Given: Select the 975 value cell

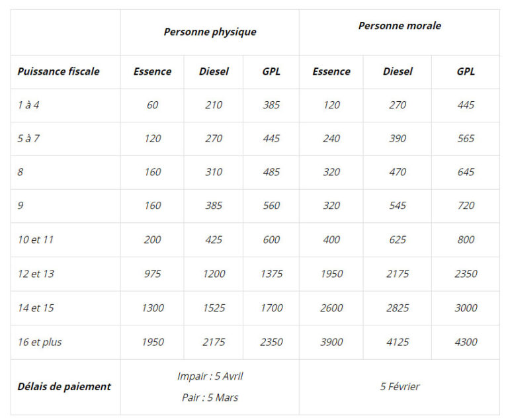Looking at the screenshot, I should point(152,274).
